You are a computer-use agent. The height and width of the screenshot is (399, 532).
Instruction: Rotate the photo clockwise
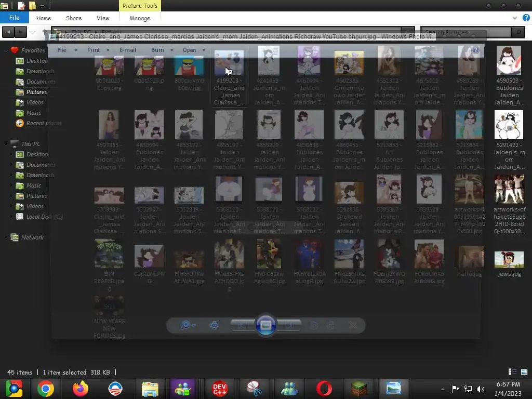330,325
